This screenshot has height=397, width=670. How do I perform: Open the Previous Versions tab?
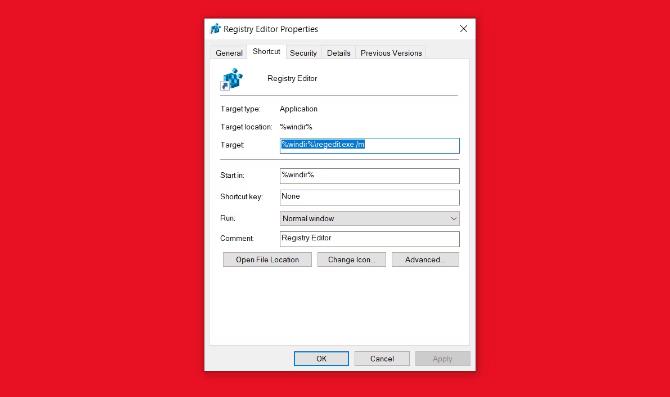pos(391,53)
